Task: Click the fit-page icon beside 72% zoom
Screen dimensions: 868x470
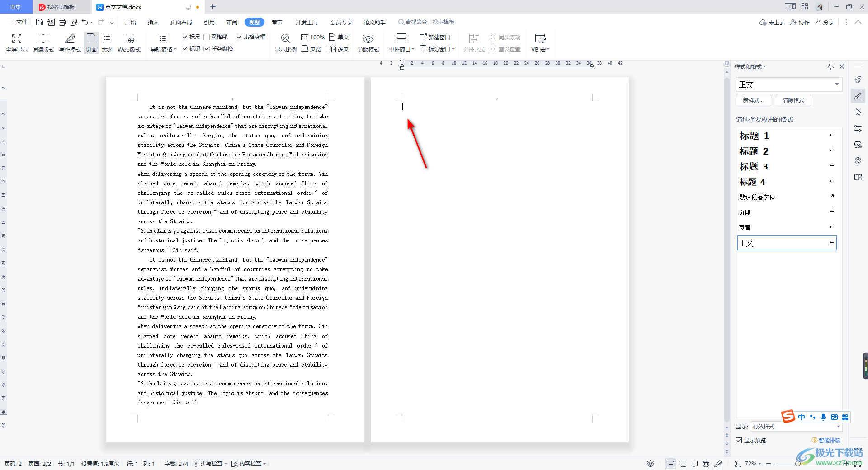Action: tap(738, 464)
